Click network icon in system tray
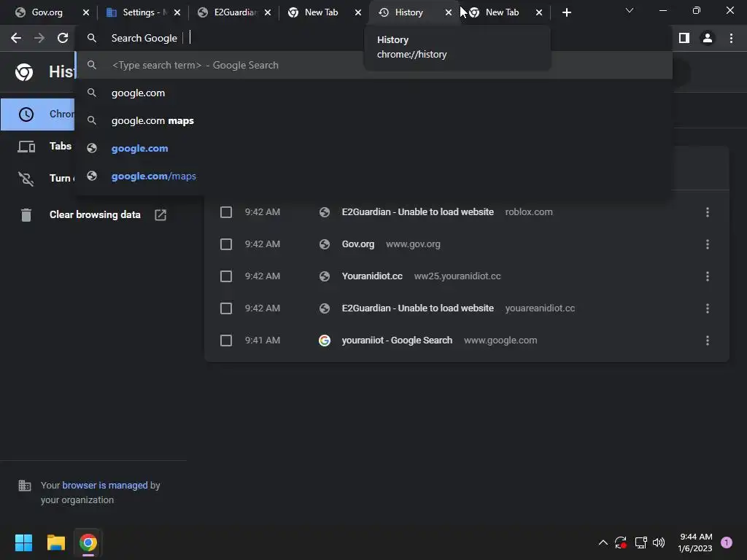The height and width of the screenshot is (560, 747). (x=640, y=542)
